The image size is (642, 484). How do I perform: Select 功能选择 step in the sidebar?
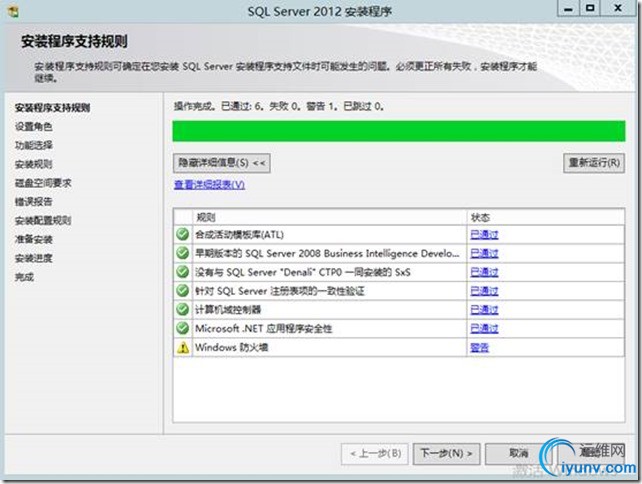34,145
